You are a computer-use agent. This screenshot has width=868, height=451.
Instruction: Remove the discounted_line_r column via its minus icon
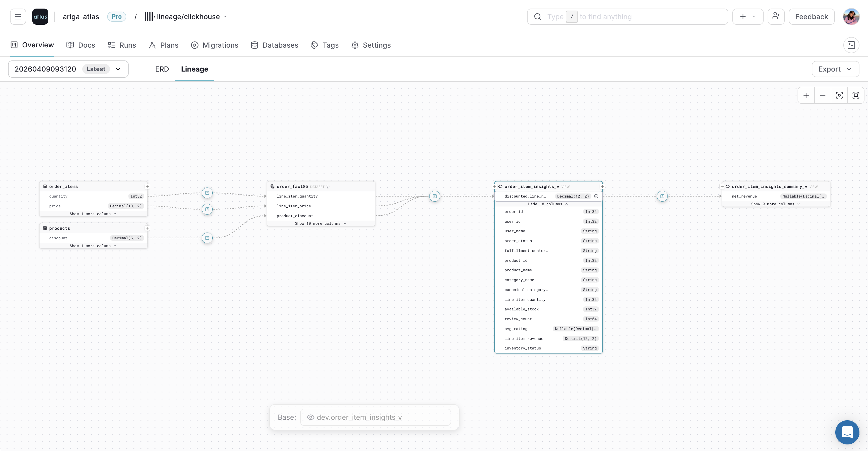[x=596, y=196]
